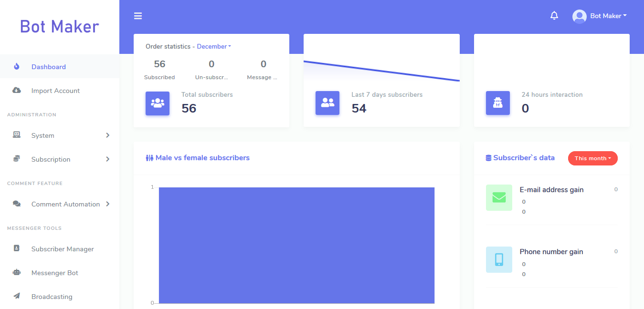Screen dimensions: 644x309
Task: Open Subscriber Manager
Action: (x=63, y=249)
